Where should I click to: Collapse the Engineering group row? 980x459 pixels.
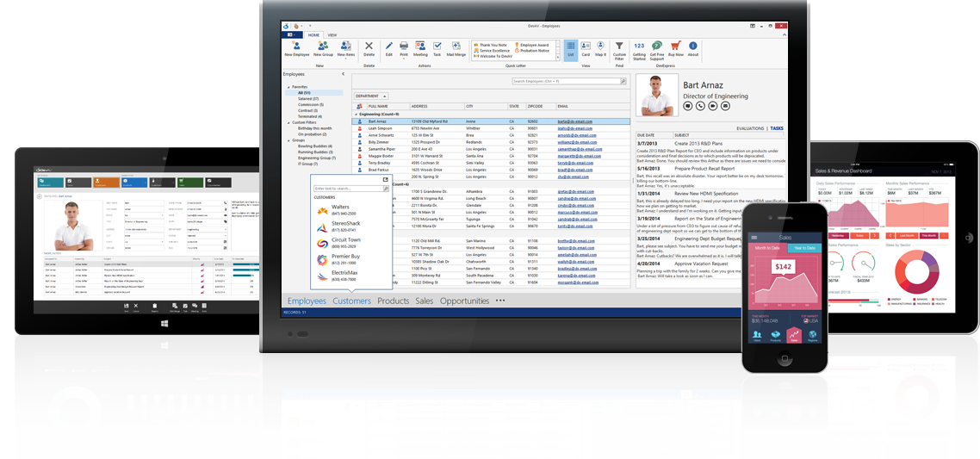click(355, 114)
